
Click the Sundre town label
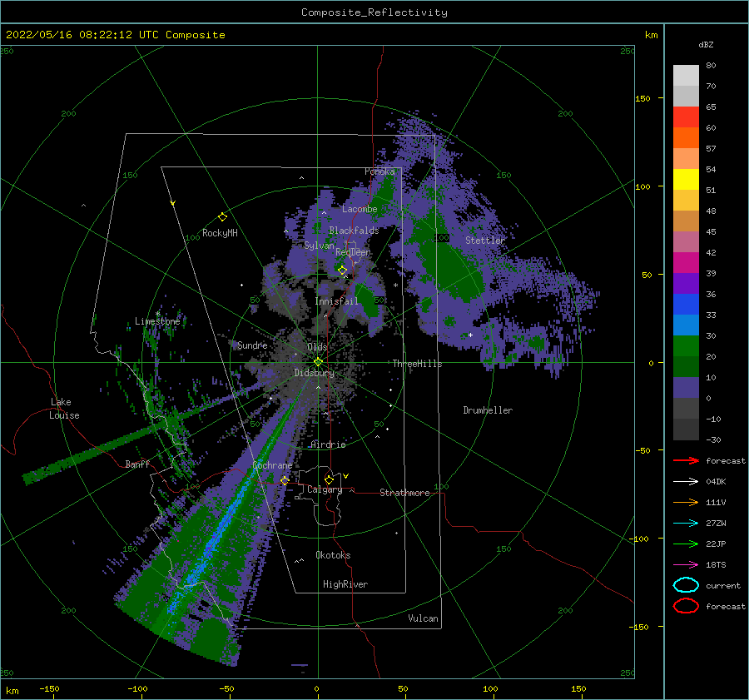252,345
